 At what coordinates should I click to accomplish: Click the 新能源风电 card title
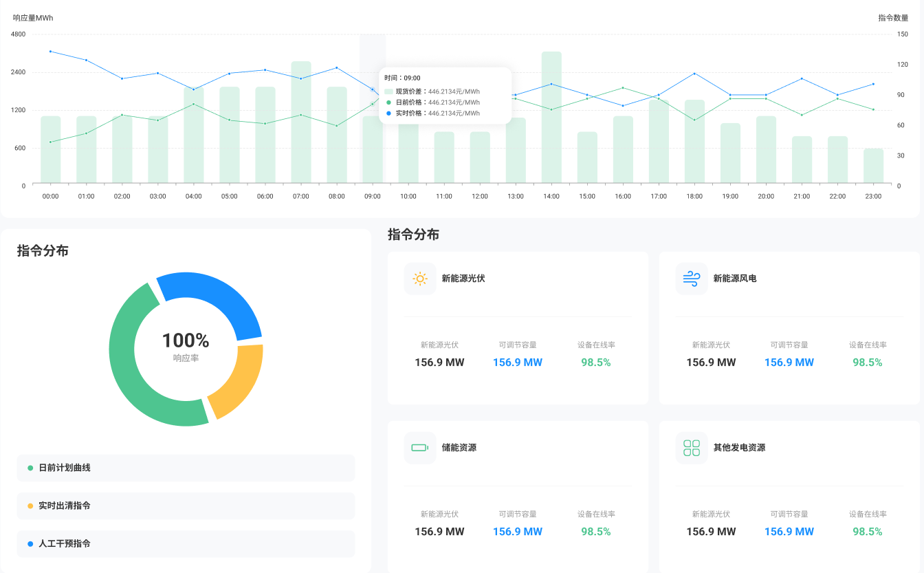[735, 279]
